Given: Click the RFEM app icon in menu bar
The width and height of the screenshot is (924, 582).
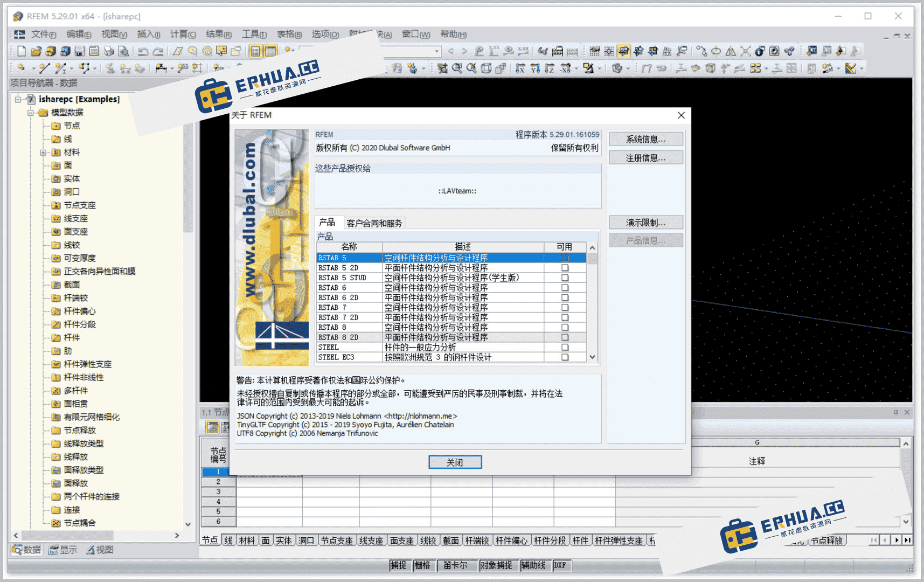Looking at the screenshot, I should pyautogui.click(x=19, y=34).
